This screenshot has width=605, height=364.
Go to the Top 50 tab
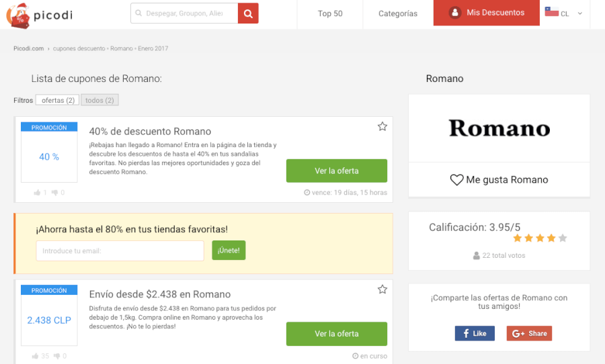click(x=329, y=13)
